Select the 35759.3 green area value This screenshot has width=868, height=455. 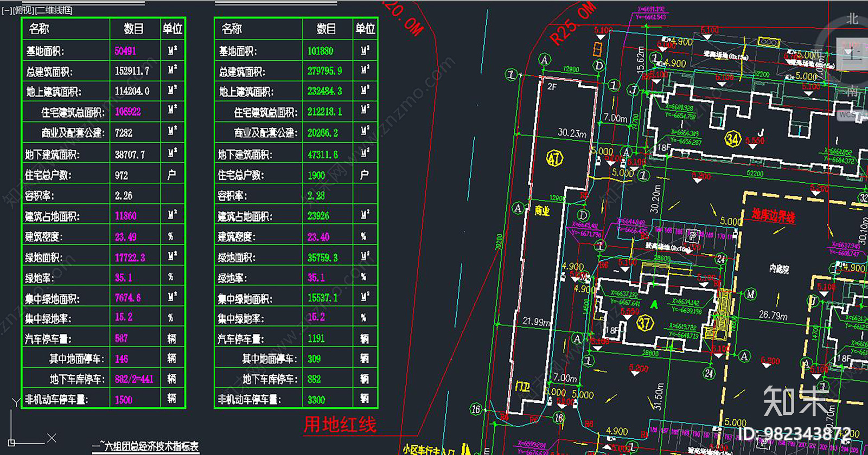point(323,258)
